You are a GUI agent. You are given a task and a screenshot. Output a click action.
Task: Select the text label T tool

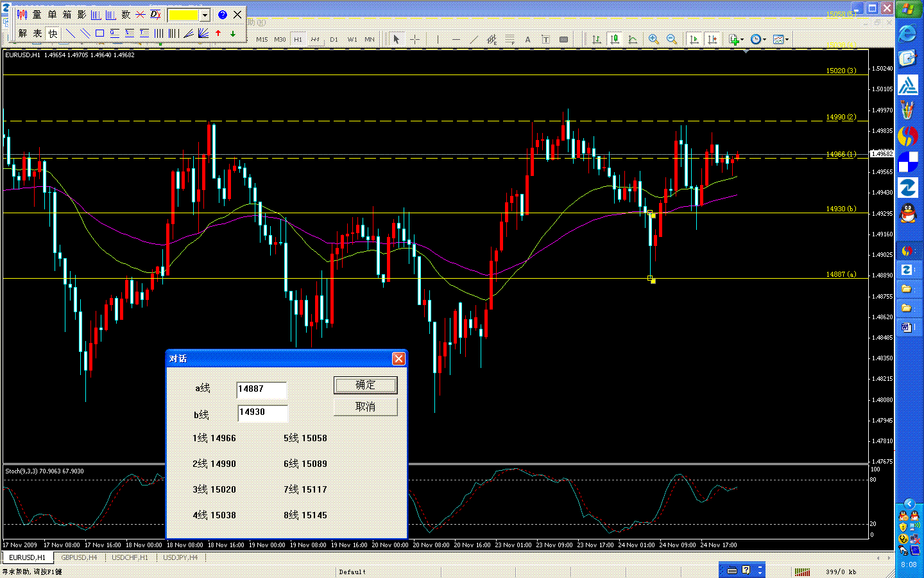[x=545, y=40]
